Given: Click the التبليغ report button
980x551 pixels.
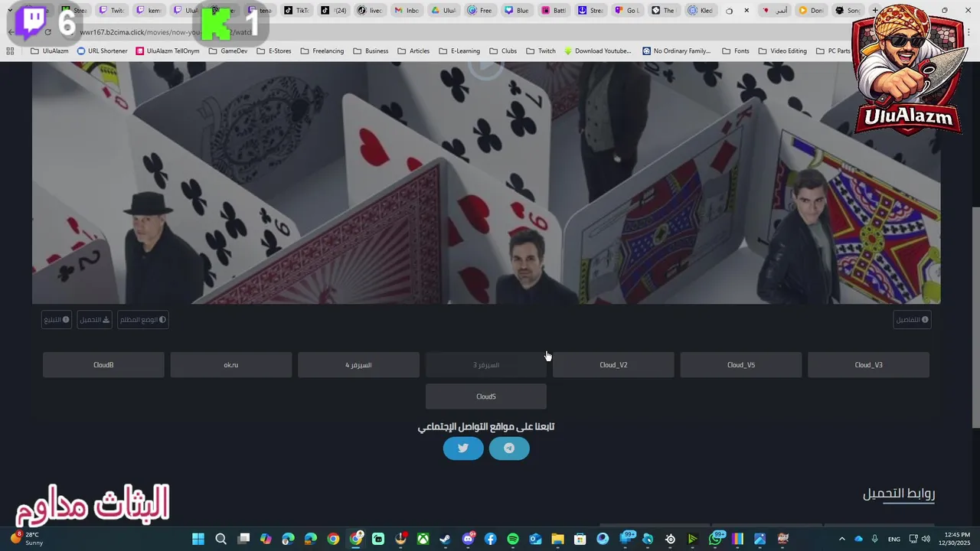Looking at the screenshot, I should click(57, 320).
